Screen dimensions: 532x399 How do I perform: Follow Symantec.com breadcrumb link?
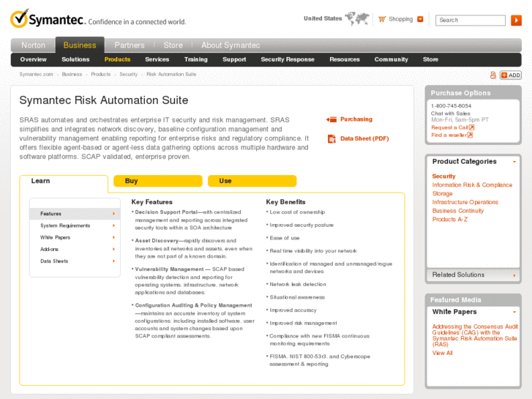click(x=36, y=74)
